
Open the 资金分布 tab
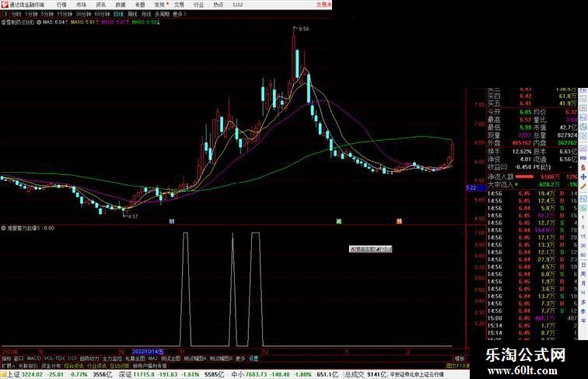pos(51,365)
